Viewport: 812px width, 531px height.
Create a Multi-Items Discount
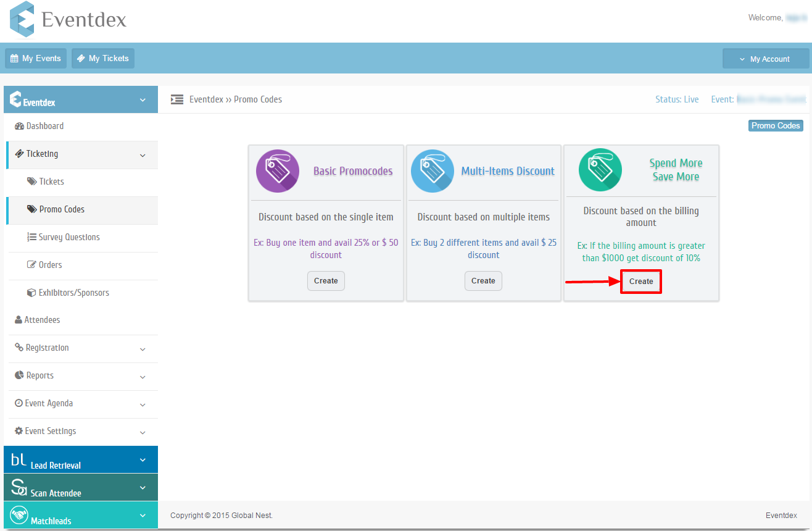[x=483, y=280]
